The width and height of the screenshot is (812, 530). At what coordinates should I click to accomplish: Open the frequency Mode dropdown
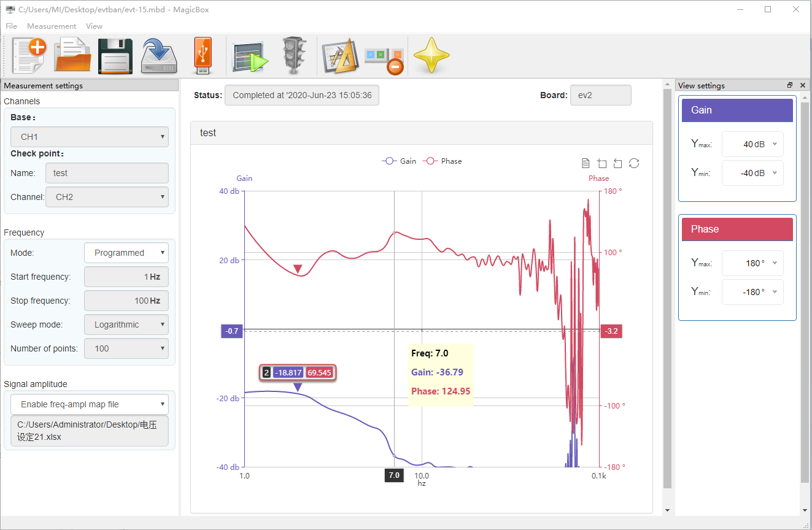click(126, 253)
